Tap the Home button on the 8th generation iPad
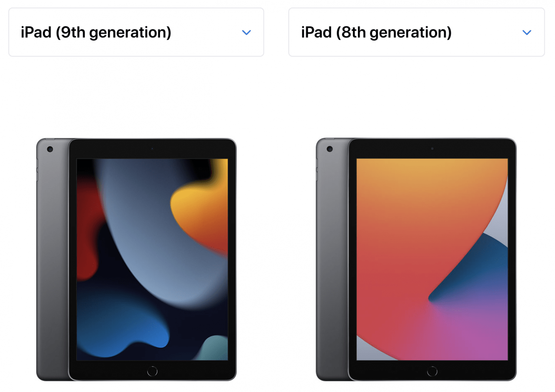Screen dimensions: 555x392 (432, 371)
